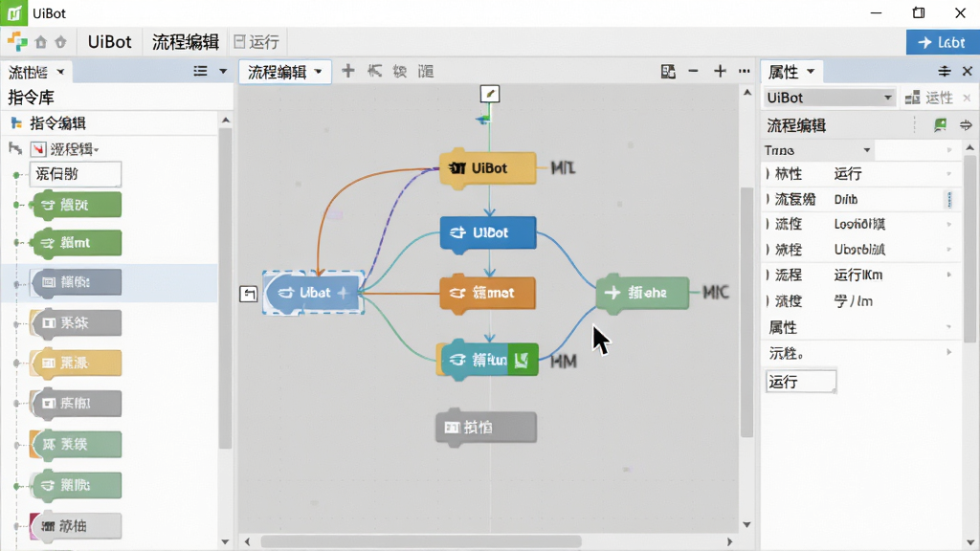Image resolution: width=980 pixels, height=551 pixels.
Task: Click the green icon in properties 流程编辑 header
Action: (x=940, y=125)
